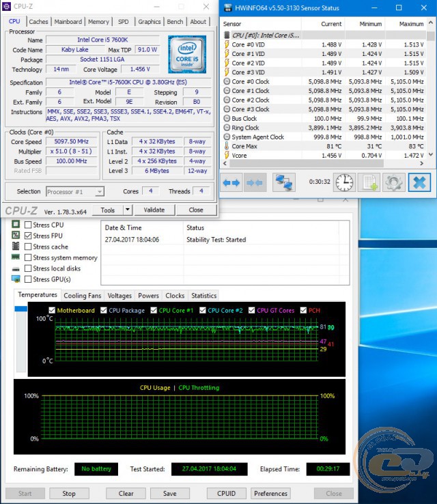Click the chip icon beside Stress cache

(x=16, y=247)
